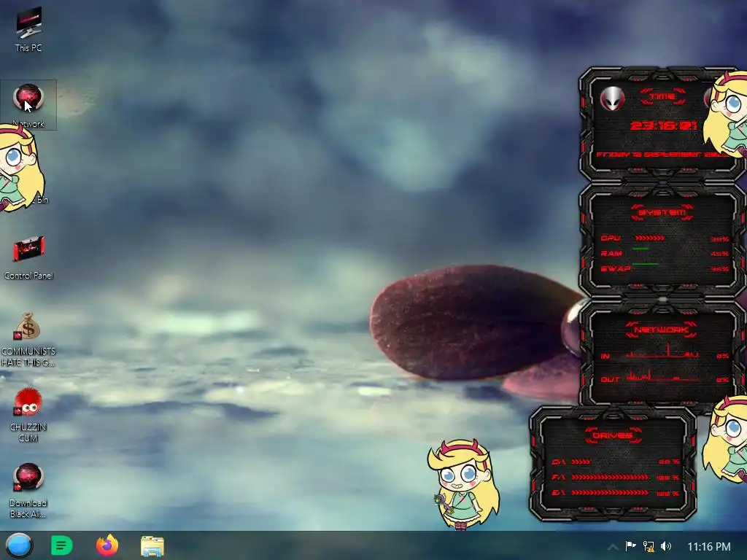Viewport: 747px width, 560px height.
Task: Click the TIME widget header
Action: point(662,97)
